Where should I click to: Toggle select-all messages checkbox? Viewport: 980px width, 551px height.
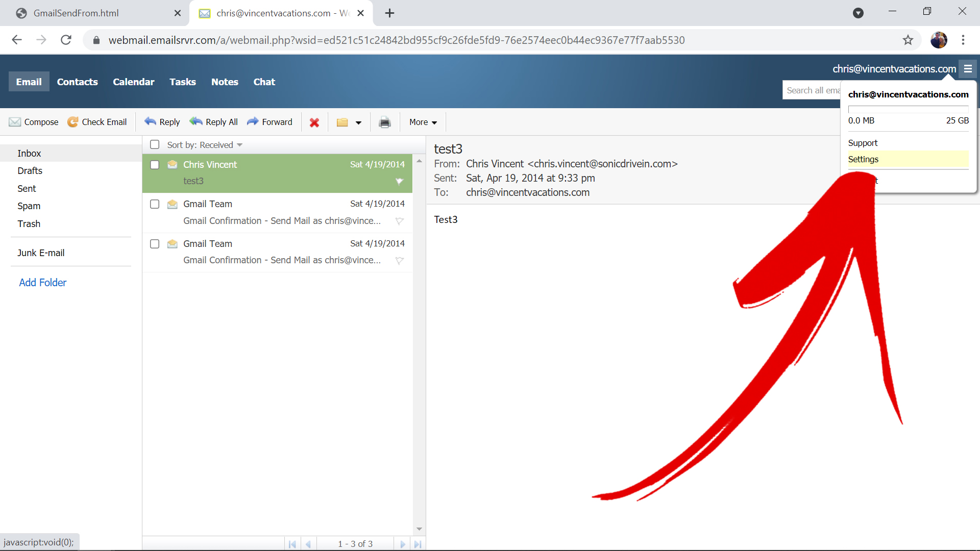(155, 145)
